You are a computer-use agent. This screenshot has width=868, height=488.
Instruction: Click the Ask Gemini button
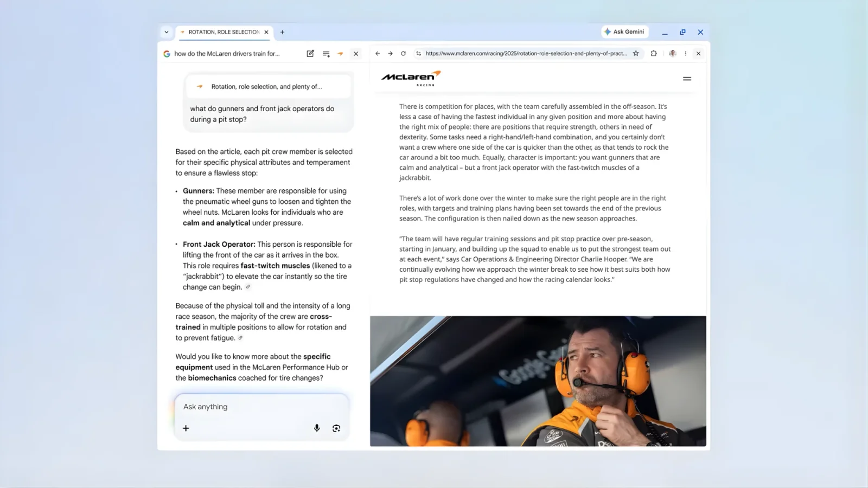[x=624, y=32]
